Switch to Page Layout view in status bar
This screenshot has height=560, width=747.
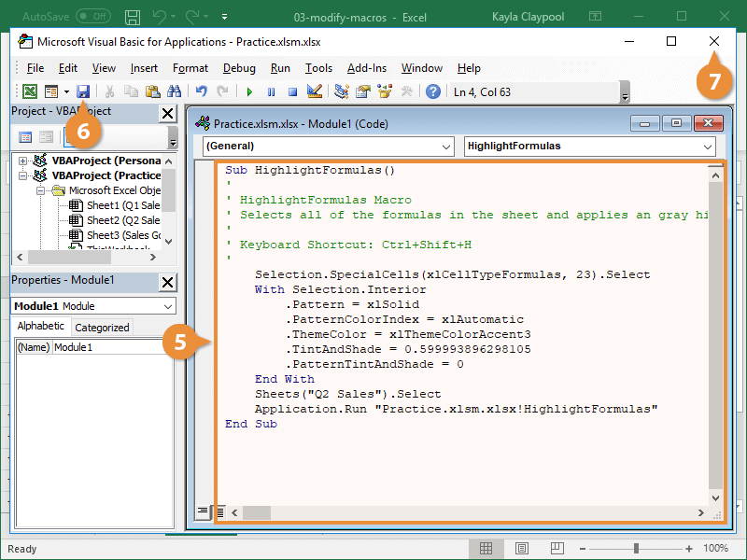coord(523,548)
